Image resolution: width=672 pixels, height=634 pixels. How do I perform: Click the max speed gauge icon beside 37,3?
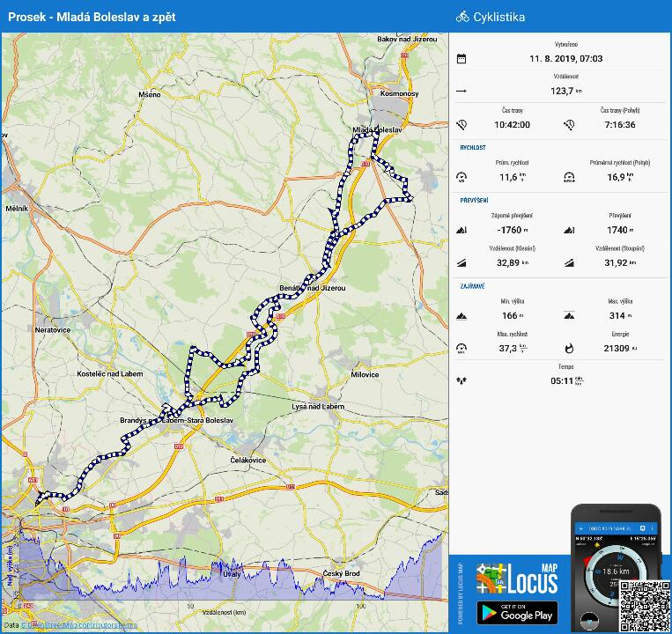click(x=462, y=349)
